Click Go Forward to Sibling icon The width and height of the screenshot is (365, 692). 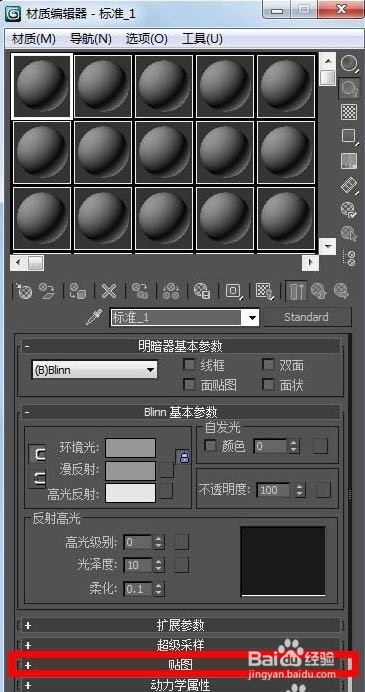tap(341, 291)
